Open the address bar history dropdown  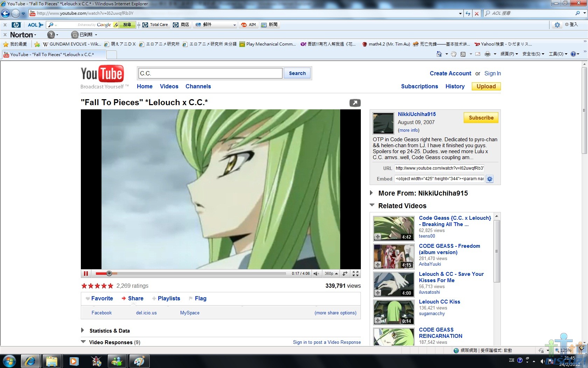(x=460, y=13)
